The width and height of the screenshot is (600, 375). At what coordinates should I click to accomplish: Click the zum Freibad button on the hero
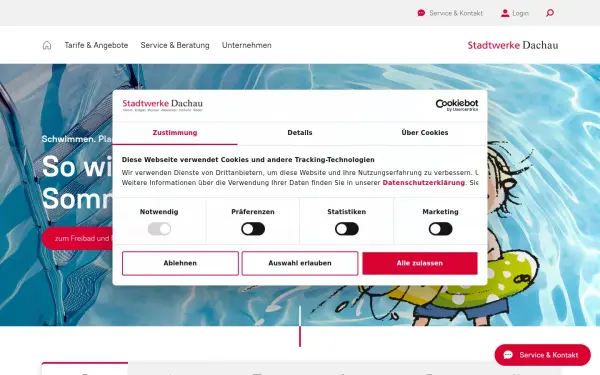(77, 238)
